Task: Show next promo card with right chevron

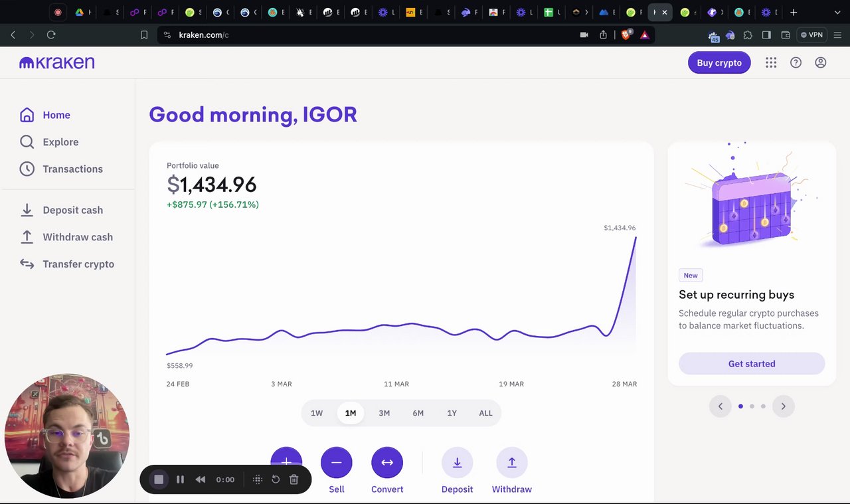Action: 783,406
